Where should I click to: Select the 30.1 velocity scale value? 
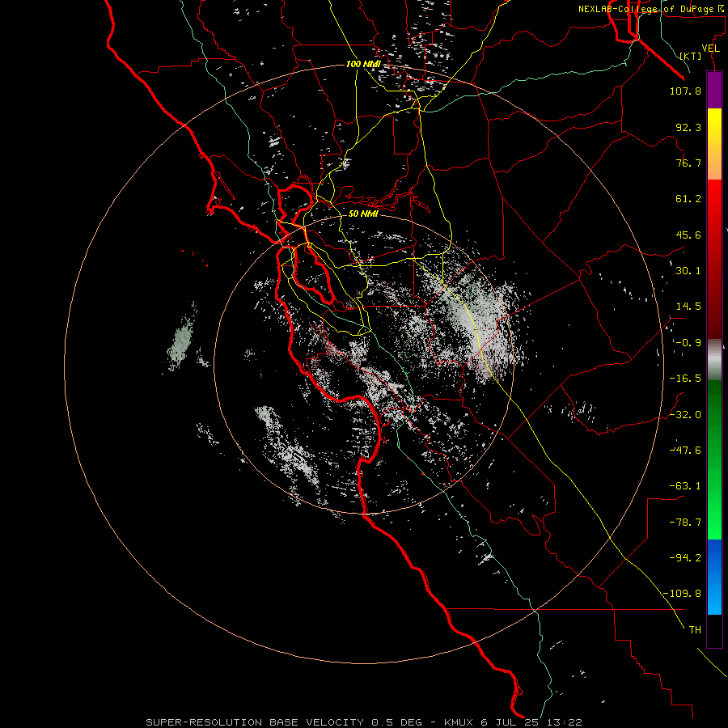coord(688,271)
